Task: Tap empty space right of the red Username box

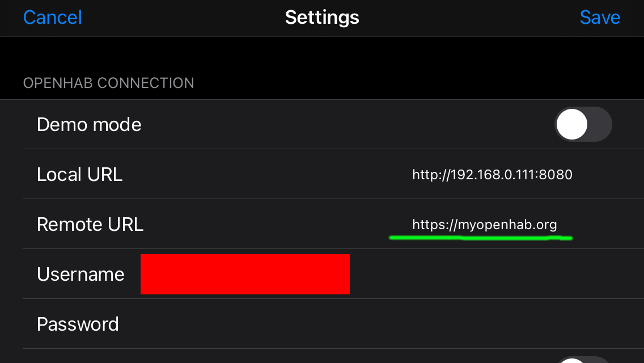Action: coord(493,274)
